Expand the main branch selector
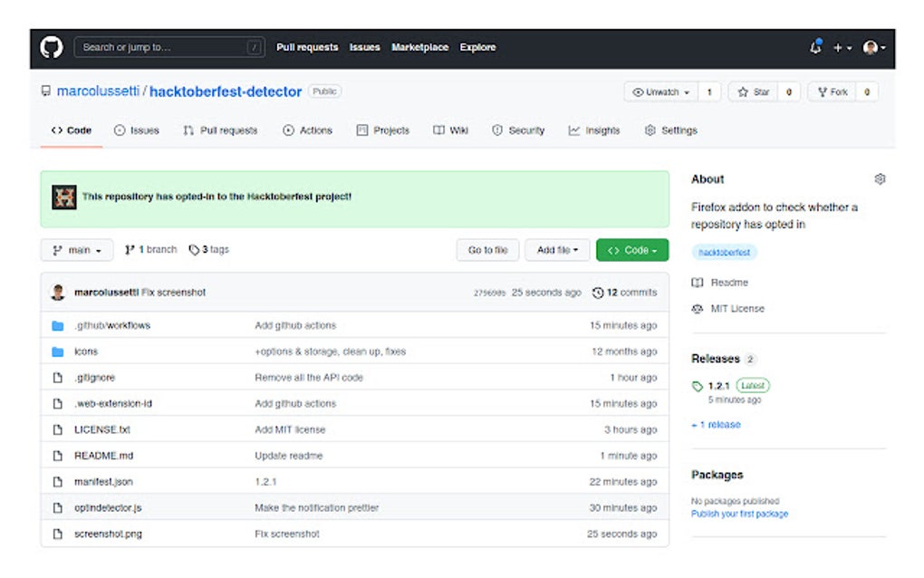Image resolution: width=924 pixels, height=578 pixels. [76, 249]
